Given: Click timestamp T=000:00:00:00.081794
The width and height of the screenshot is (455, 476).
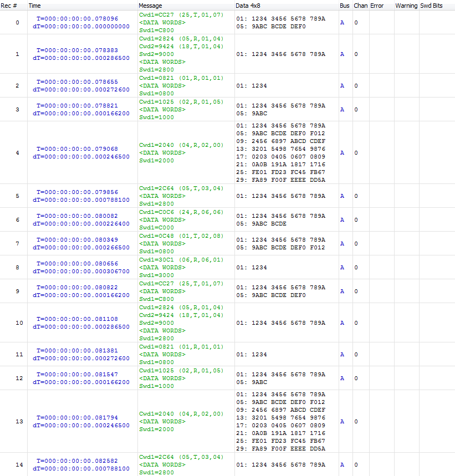Looking at the screenshot, I should click(x=77, y=417).
